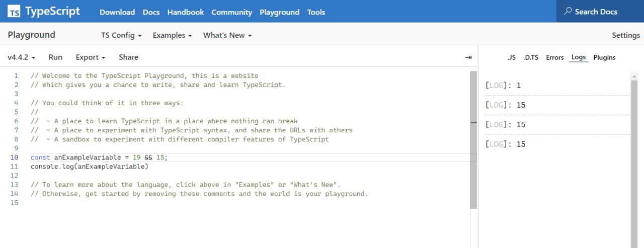
Task: Click the editor vertical scrollbar
Action: (x=473, y=140)
